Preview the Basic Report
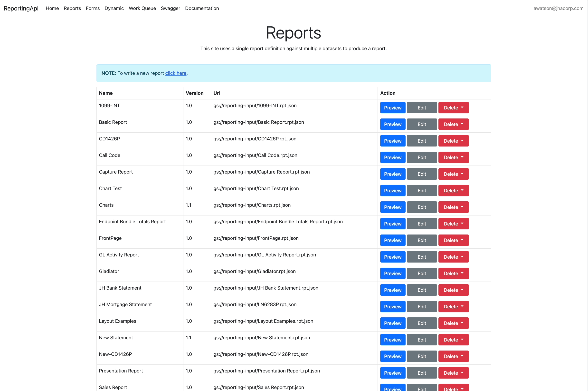The height and width of the screenshot is (391, 588). [x=392, y=124]
